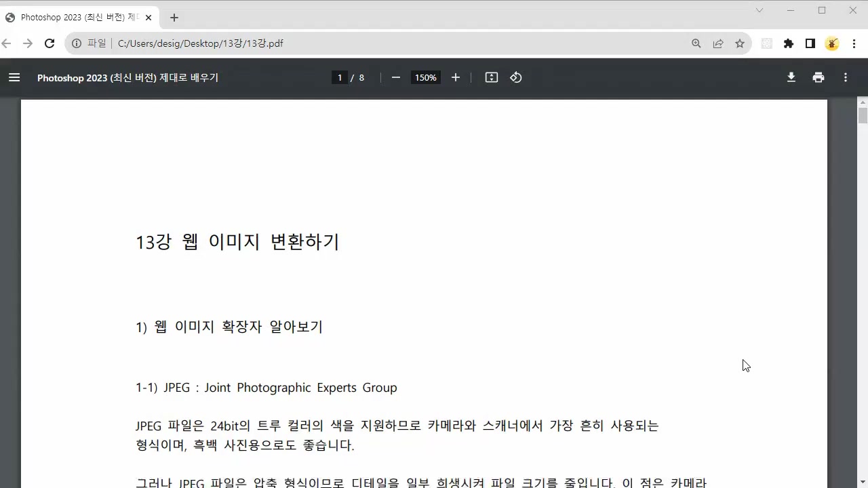The image size is (868, 488).
Task: Click the reload page icon
Action: tap(49, 43)
